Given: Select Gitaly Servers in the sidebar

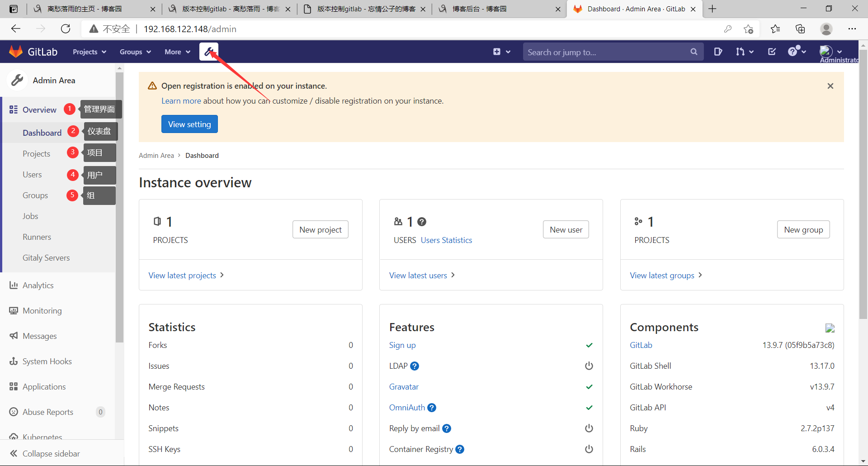Looking at the screenshot, I should tap(46, 258).
